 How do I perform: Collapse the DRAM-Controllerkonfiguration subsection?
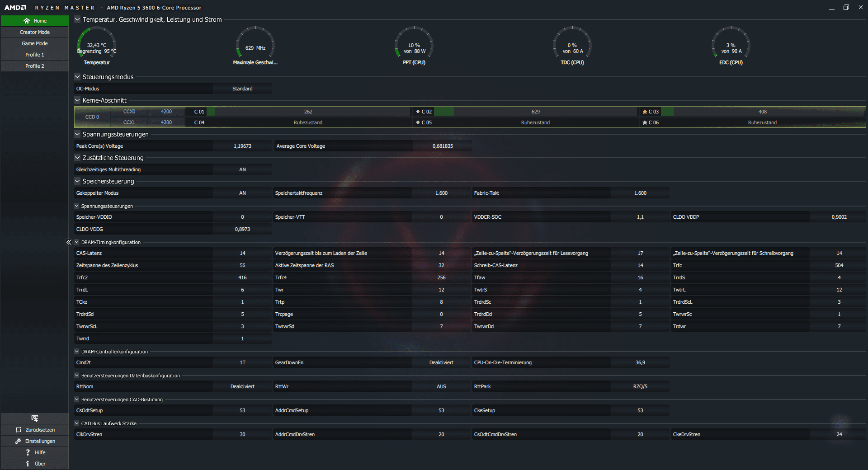coord(77,352)
